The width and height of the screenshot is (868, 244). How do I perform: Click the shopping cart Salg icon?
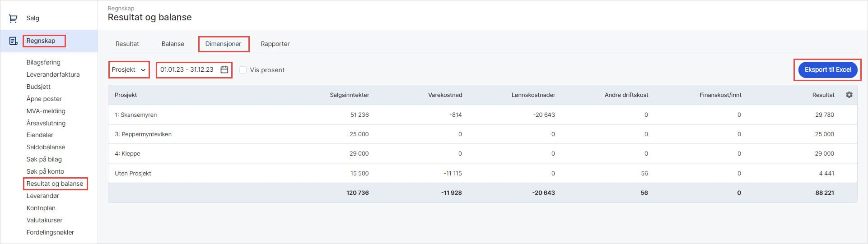pos(13,18)
